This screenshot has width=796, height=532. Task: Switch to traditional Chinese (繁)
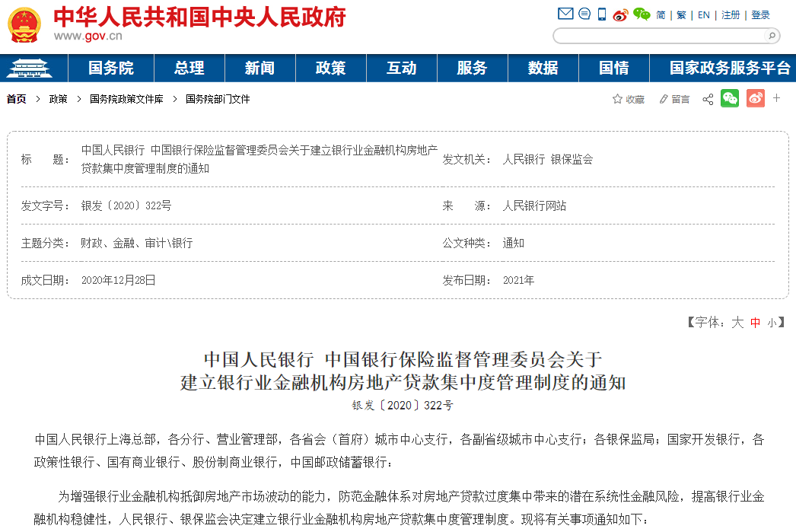tap(681, 15)
